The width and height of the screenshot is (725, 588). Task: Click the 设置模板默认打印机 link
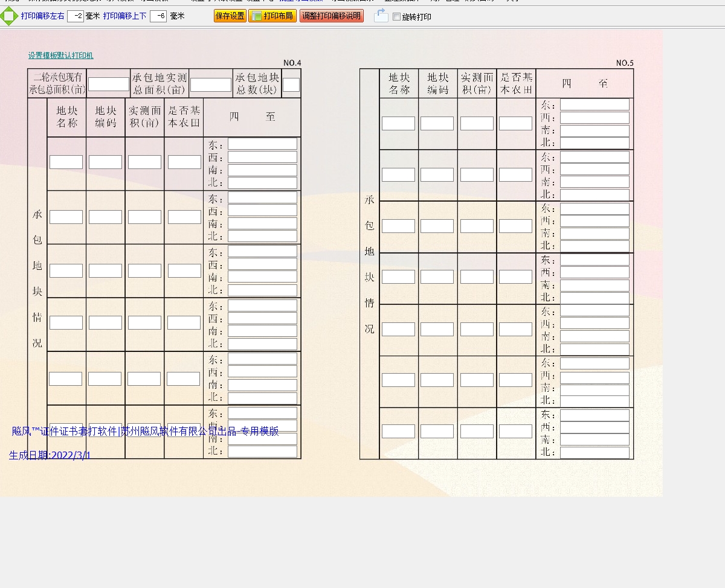[60, 56]
